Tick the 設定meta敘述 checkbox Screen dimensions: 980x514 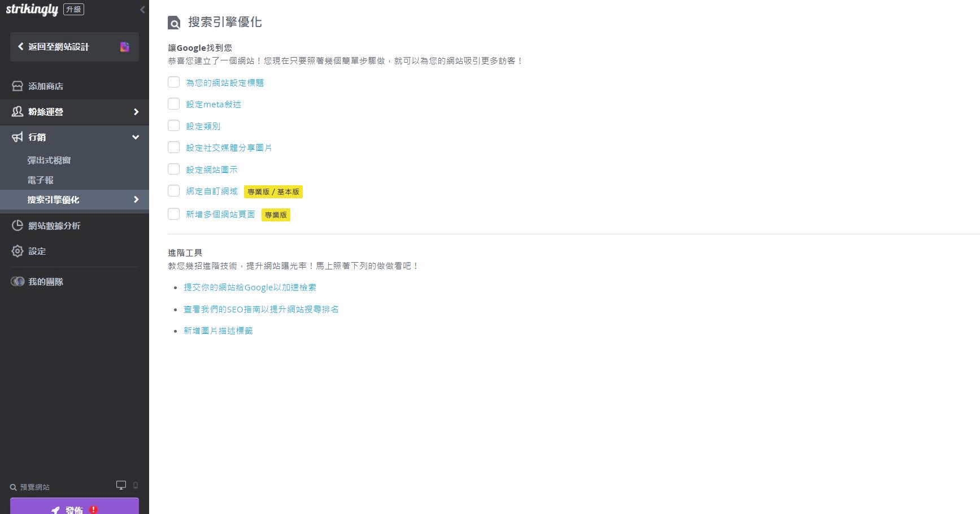pyautogui.click(x=173, y=104)
